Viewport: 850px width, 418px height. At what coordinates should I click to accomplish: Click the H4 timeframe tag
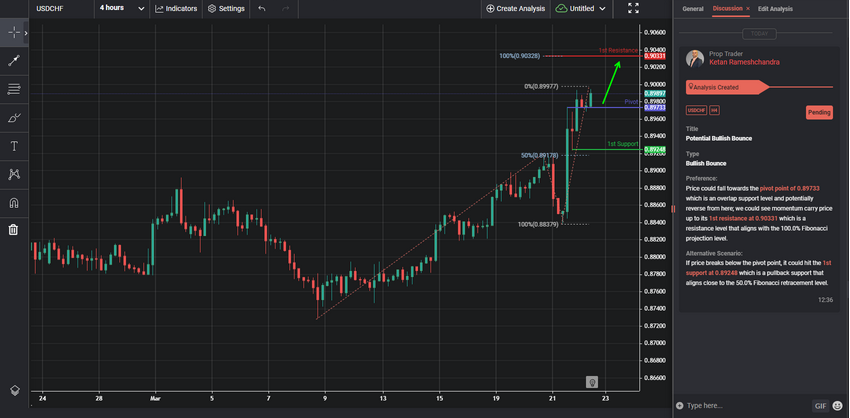click(x=714, y=111)
